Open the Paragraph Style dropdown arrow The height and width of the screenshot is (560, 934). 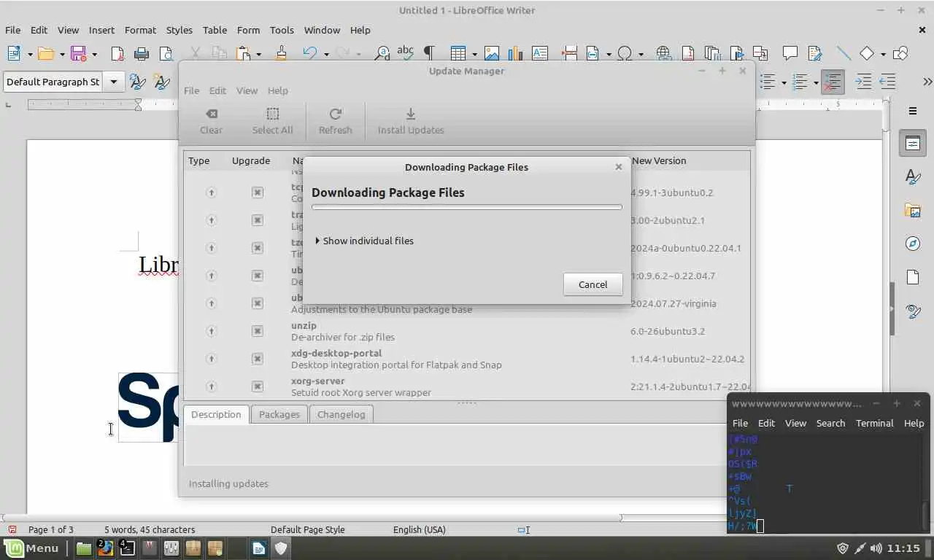coord(114,82)
